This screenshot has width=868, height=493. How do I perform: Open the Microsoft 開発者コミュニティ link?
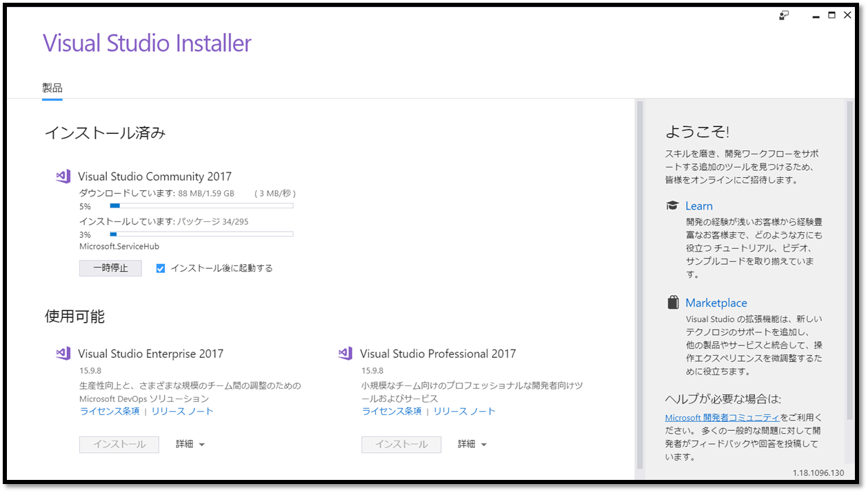pos(723,418)
